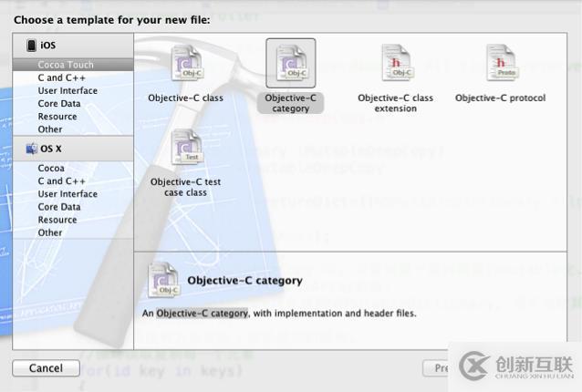
Task: Click the bold 'Objective-C category' description heading
Action: coord(245,281)
